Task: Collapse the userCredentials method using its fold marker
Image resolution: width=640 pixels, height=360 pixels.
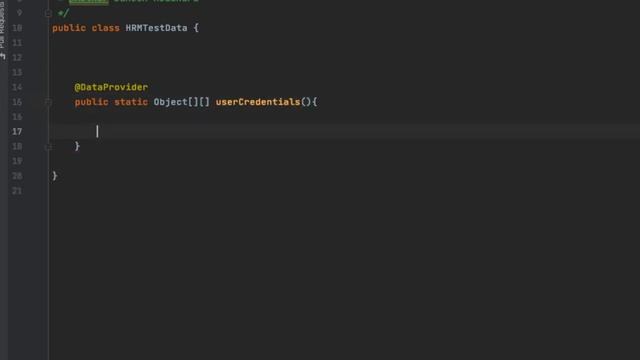Action: click(48, 102)
